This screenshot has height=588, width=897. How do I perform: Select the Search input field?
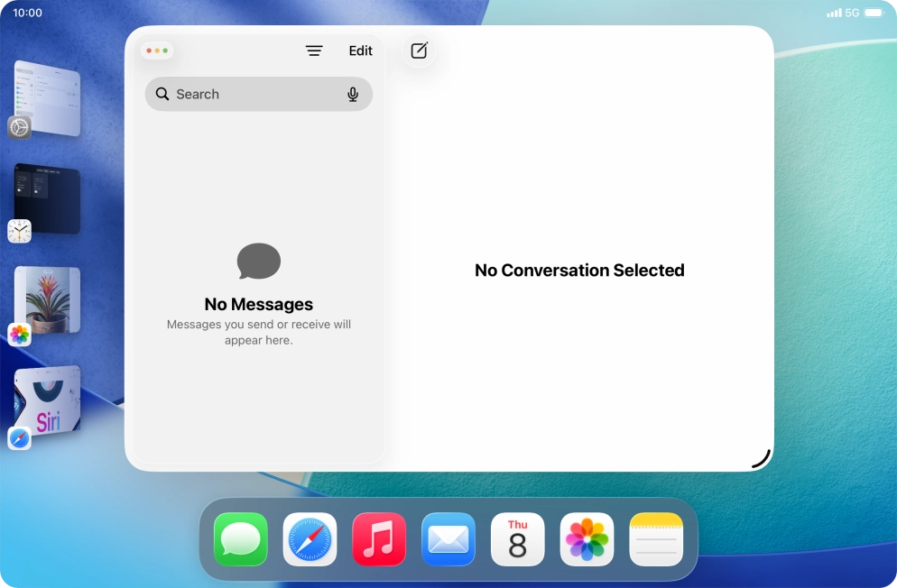click(x=253, y=94)
